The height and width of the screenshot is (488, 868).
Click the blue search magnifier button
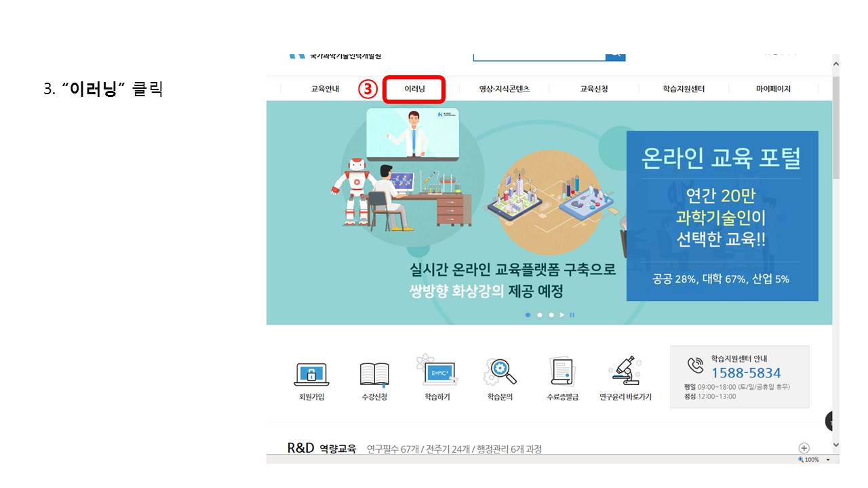tap(616, 55)
